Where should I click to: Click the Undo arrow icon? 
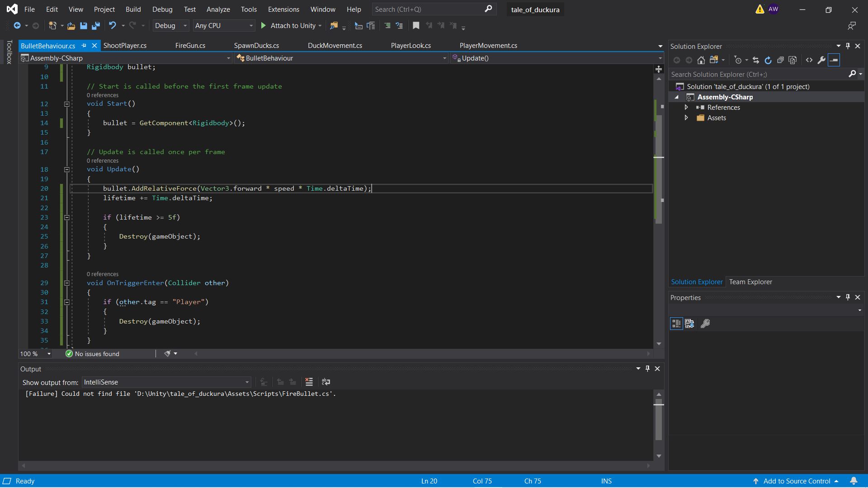pyautogui.click(x=113, y=26)
